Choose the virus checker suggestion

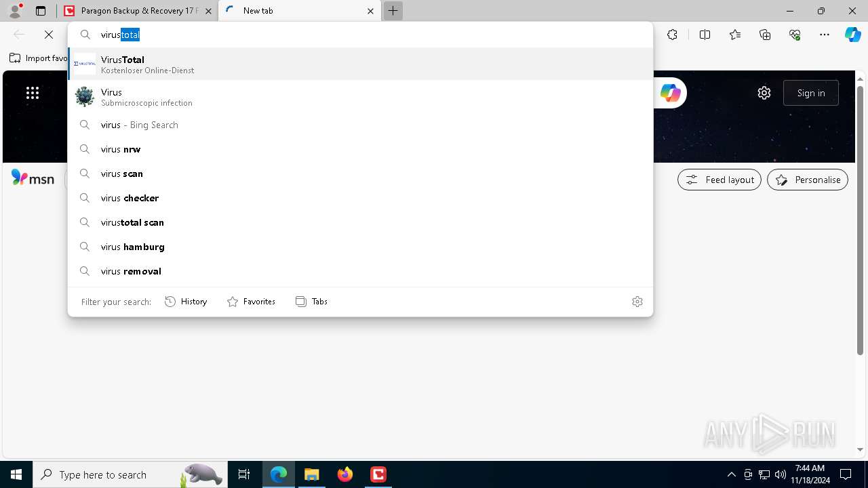pyautogui.click(x=360, y=198)
